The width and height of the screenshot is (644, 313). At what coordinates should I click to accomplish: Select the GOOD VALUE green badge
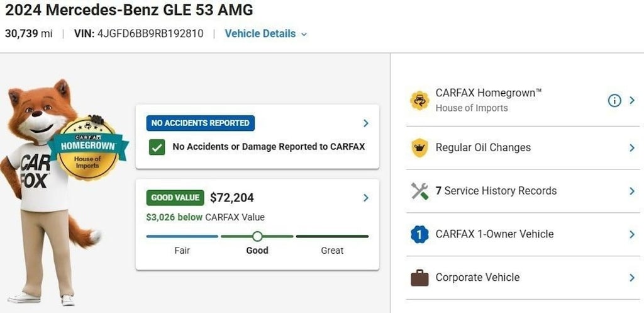(175, 197)
